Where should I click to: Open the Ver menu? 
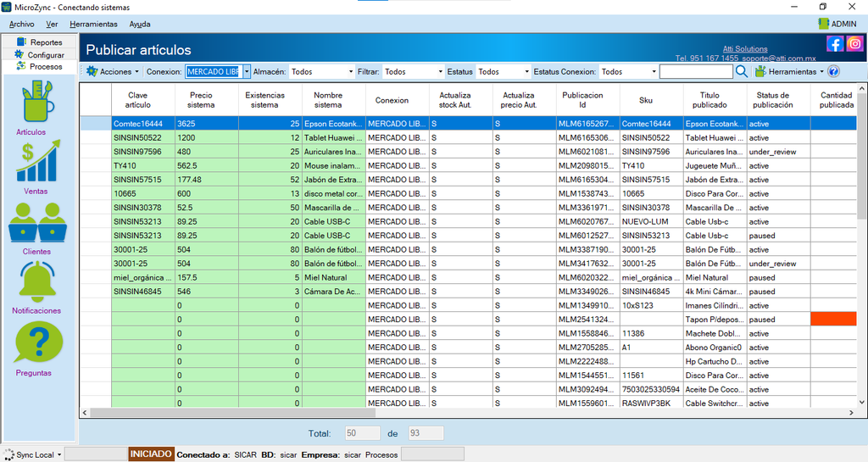[x=52, y=24]
